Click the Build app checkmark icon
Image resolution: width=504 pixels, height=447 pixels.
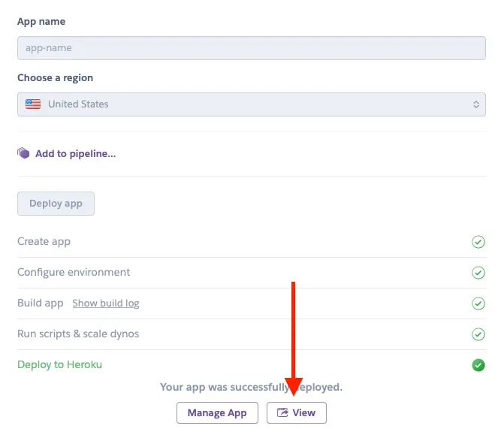[478, 304]
